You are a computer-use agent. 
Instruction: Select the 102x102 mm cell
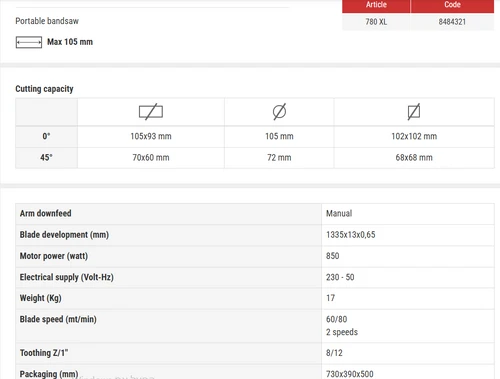pos(414,136)
